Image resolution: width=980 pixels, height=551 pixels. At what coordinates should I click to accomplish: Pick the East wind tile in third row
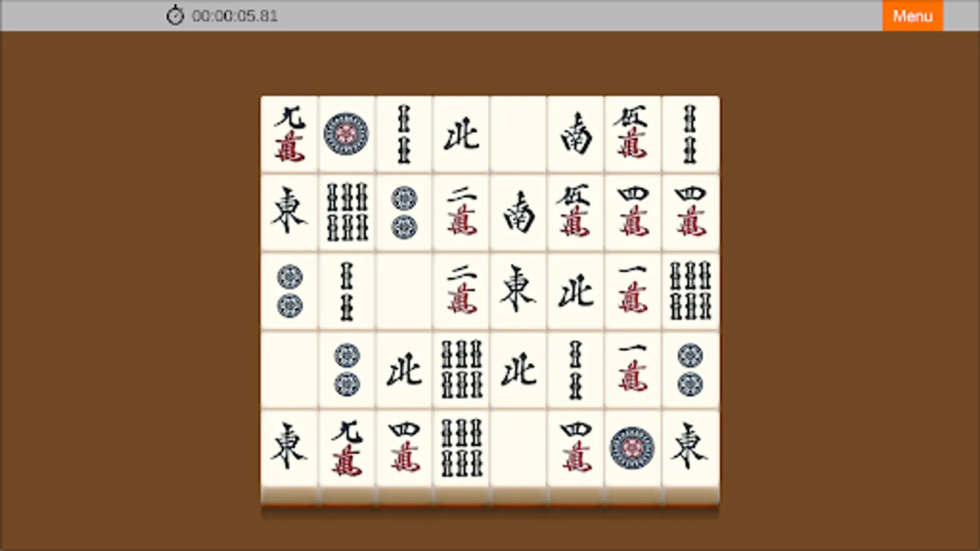pyautogui.click(x=518, y=291)
